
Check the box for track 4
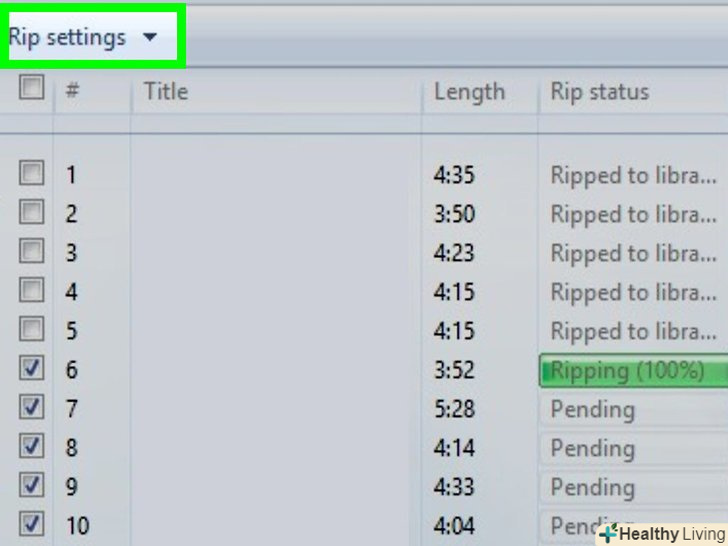tap(32, 290)
